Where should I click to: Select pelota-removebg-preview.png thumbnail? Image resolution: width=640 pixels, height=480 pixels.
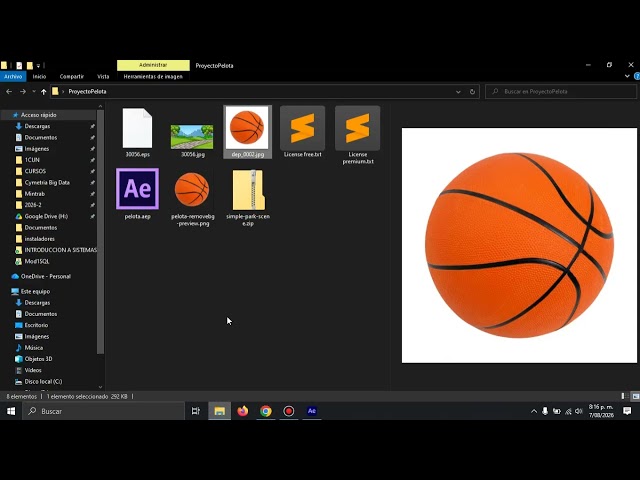pos(192,189)
